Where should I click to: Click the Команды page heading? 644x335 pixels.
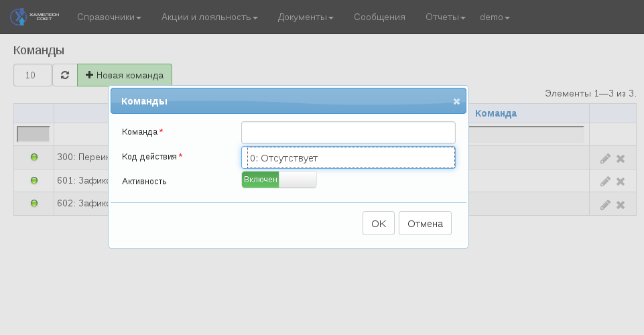(39, 50)
